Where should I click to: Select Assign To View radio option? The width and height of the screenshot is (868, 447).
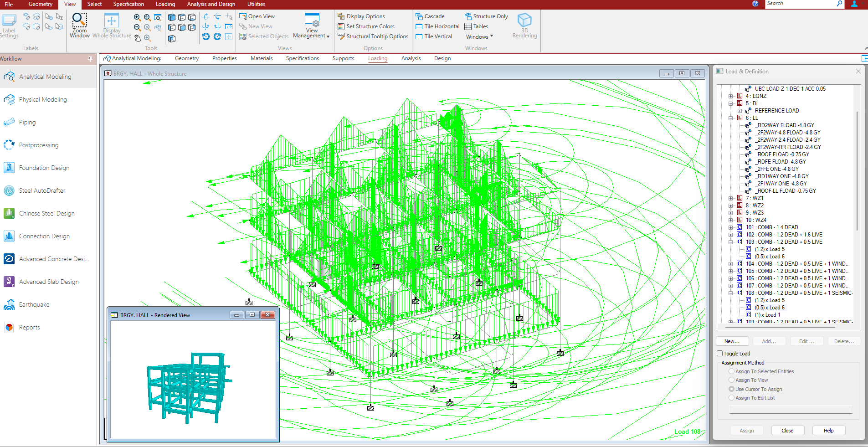(732, 380)
